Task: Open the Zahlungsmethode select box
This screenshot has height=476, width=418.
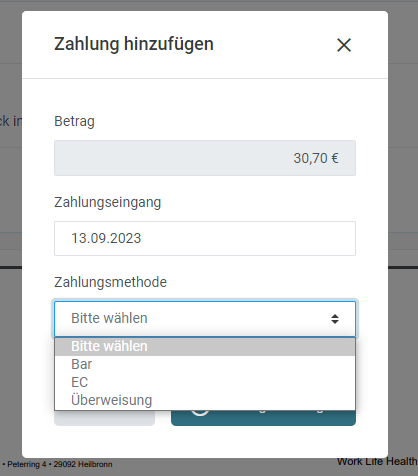Action: click(205, 319)
